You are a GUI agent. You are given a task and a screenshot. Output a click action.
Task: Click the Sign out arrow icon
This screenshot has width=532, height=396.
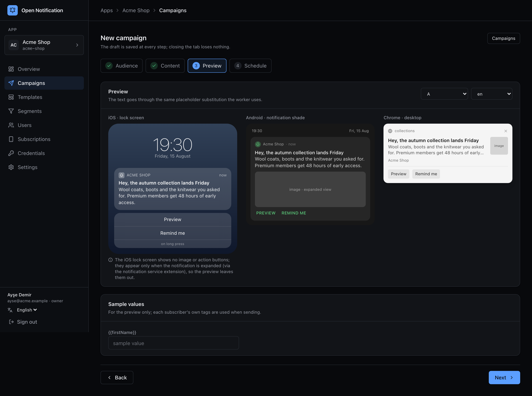pos(11,322)
